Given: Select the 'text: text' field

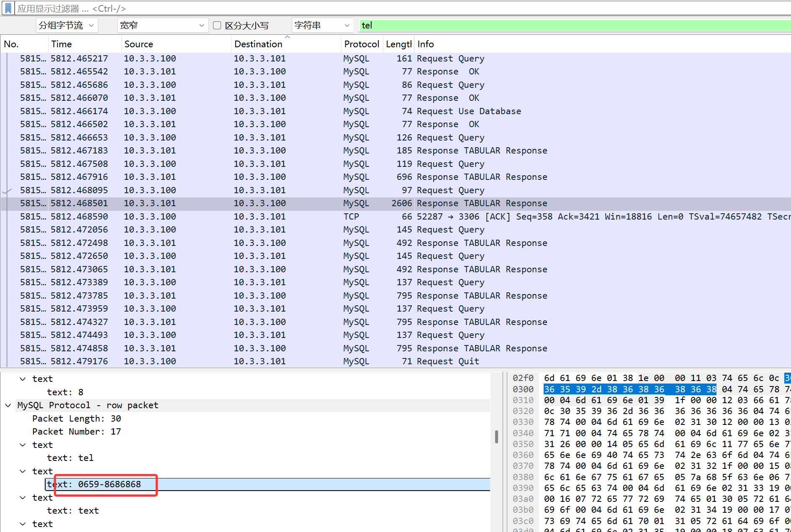Looking at the screenshot, I should (x=73, y=511).
